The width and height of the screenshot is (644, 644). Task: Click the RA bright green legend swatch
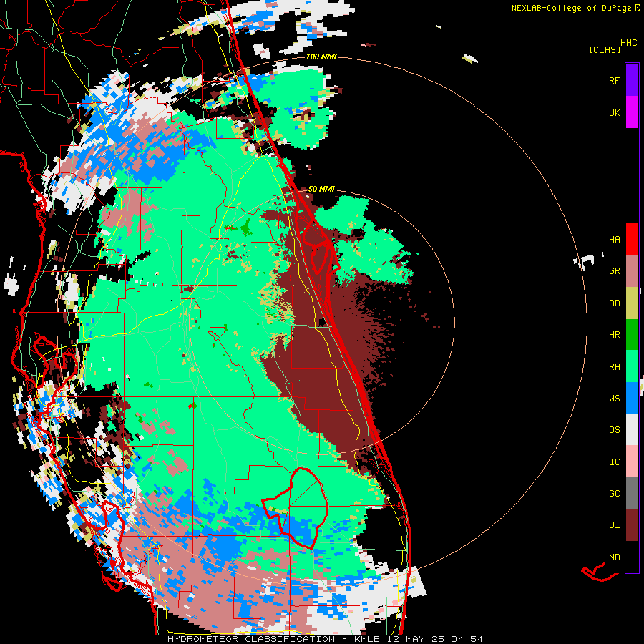pos(632,366)
